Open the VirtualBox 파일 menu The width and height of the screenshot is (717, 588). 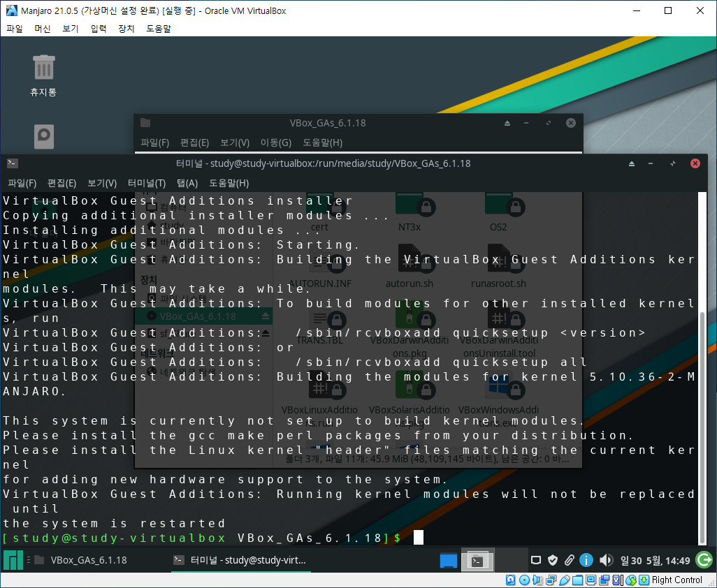point(15,29)
